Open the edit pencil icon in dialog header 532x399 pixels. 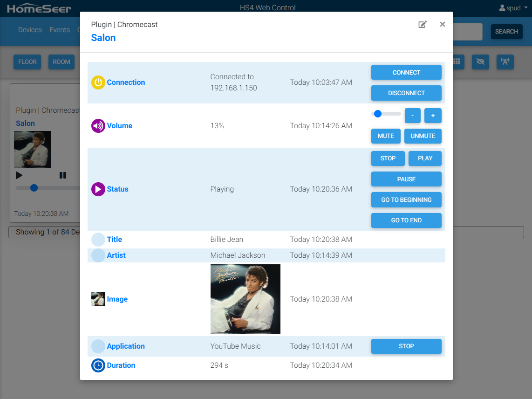click(423, 24)
